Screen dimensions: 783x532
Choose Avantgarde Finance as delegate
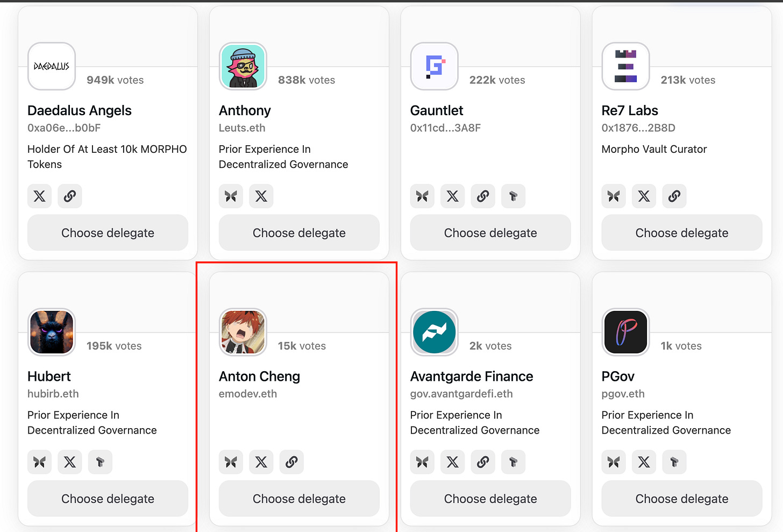pyautogui.click(x=490, y=499)
